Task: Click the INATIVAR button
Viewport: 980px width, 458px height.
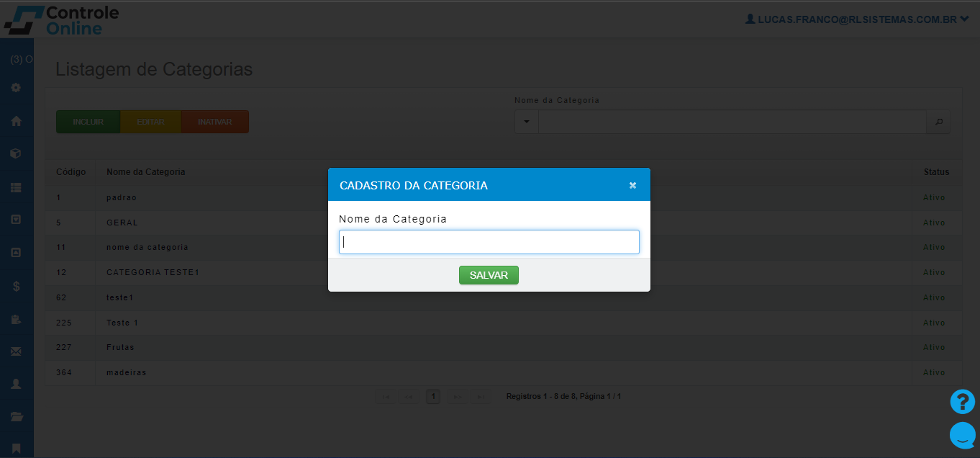Action: pos(214,122)
